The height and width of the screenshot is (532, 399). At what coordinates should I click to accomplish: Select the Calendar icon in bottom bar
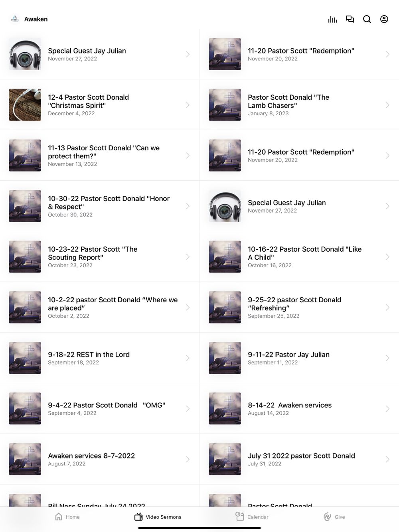(x=239, y=516)
